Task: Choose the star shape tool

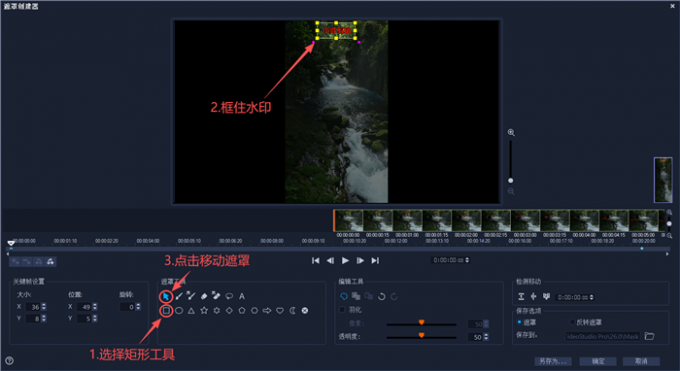Action: [x=204, y=311]
